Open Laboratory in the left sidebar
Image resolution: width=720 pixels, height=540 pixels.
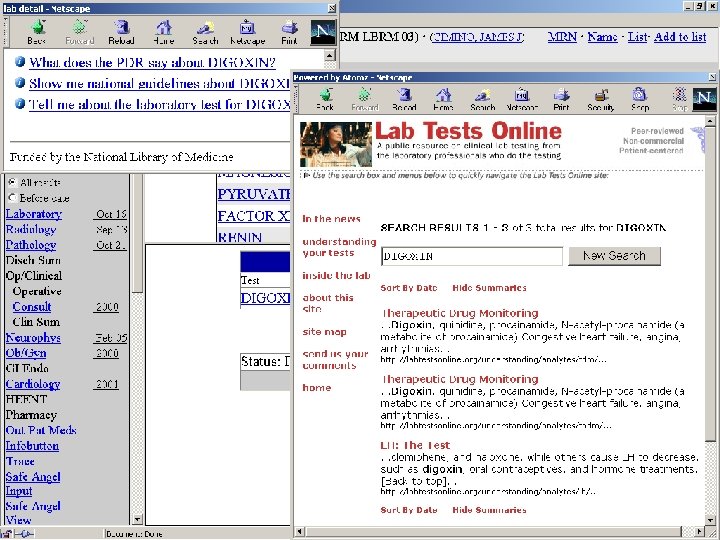tap(34, 214)
